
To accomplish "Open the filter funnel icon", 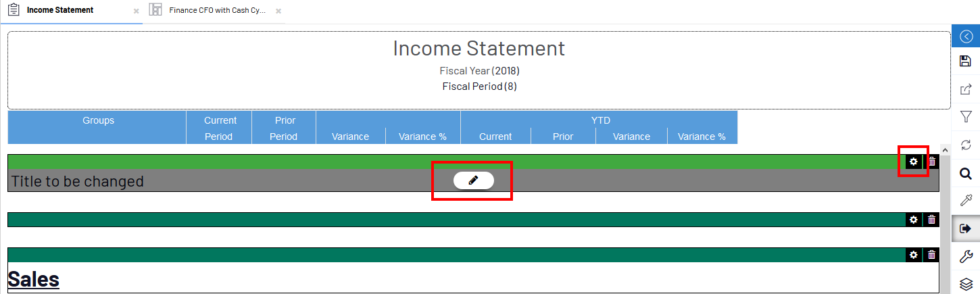I will tap(966, 118).
